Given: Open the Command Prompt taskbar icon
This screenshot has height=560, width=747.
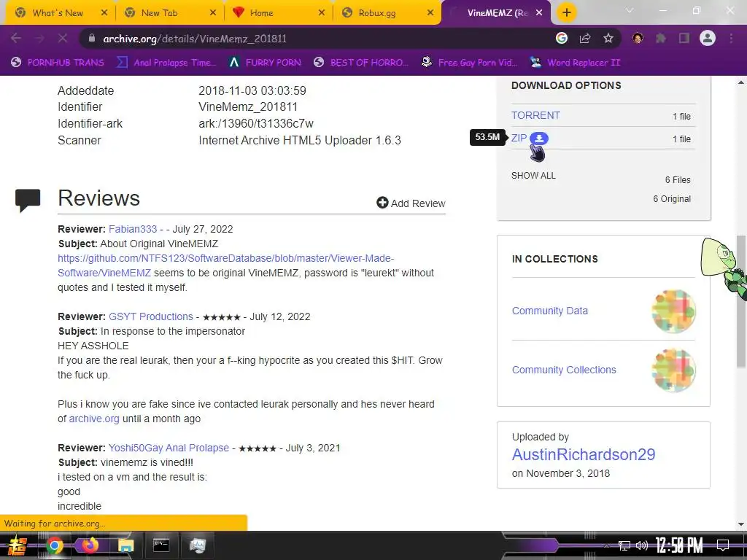Looking at the screenshot, I should (161, 545).
